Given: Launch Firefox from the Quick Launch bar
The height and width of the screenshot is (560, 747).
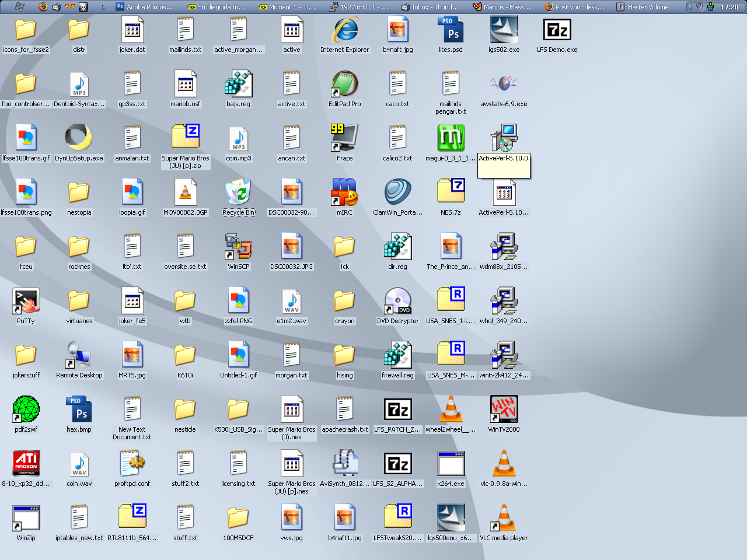Looking at the screenshot, I should [x=43, y=7].
